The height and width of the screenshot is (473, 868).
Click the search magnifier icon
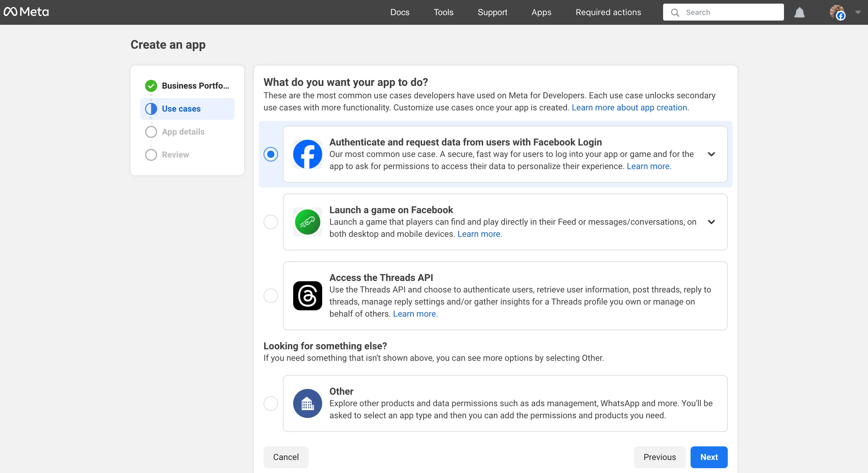click(675, 12)
